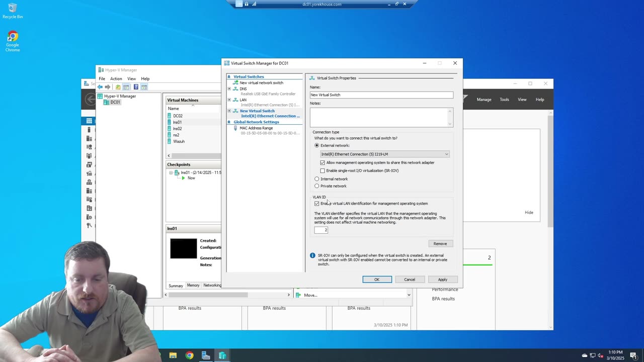This screenshot has height=362, width=644.
Task: Click inside the Notes text area
Action: pyautogui.click(x=378, y=117)
